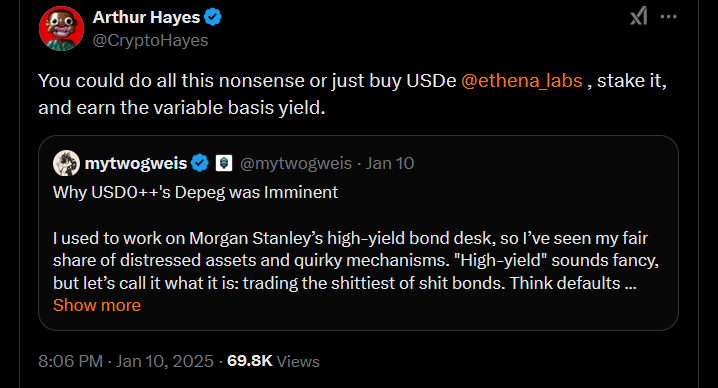Open quoted tweet titled Why USD0++'s Depeg

[196, 192]
